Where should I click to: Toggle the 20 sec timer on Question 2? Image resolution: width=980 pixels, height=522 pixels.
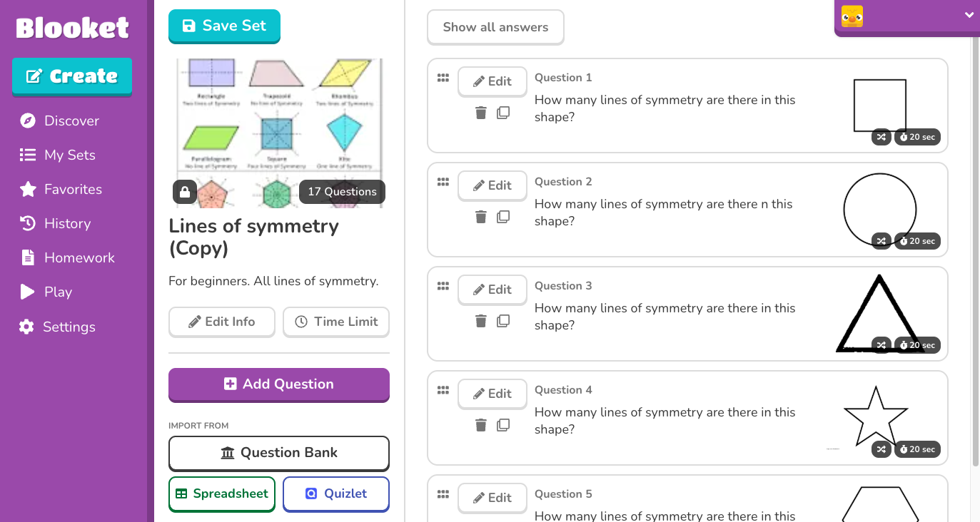tap(917, 241)
